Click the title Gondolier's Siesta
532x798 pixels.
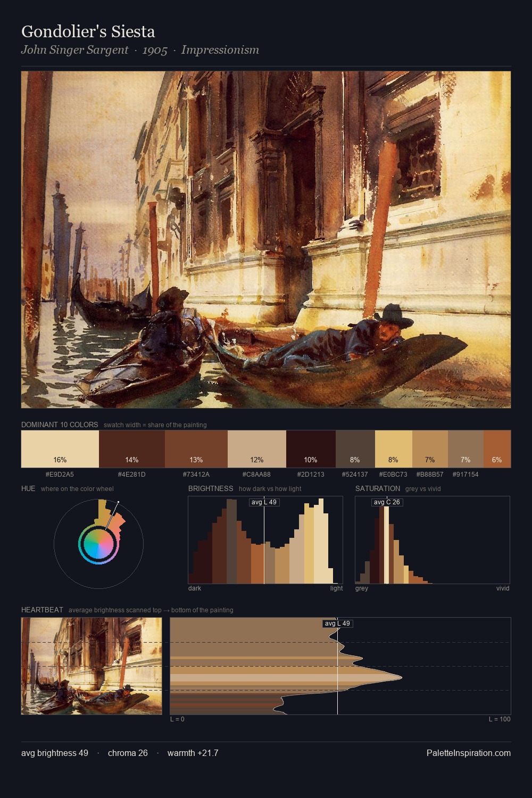click(88, 31)
